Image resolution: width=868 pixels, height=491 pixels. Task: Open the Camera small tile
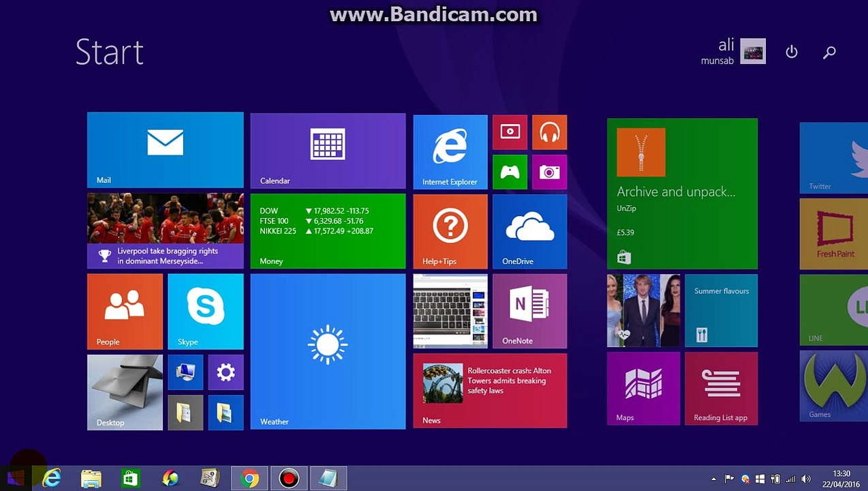[549, 172]
